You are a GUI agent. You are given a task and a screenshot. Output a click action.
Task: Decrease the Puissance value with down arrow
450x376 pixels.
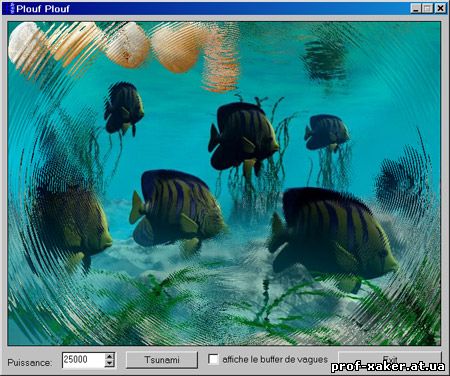pos(110,363)
